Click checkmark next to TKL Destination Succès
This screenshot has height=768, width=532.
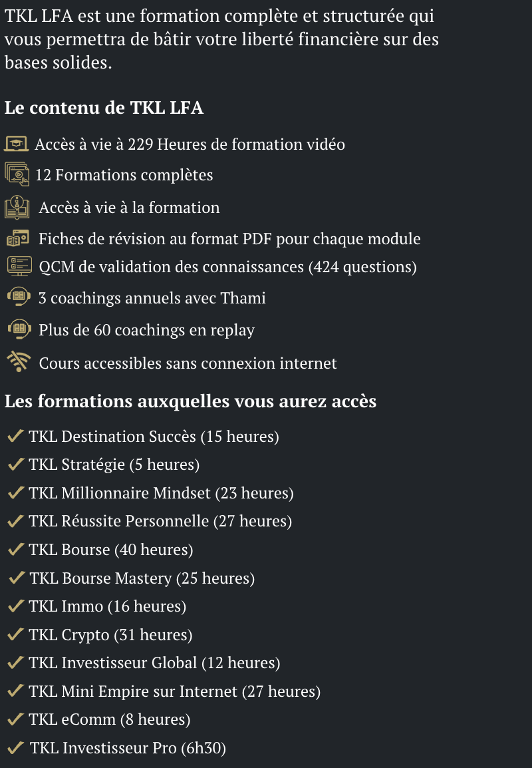(x=16, y=435)
